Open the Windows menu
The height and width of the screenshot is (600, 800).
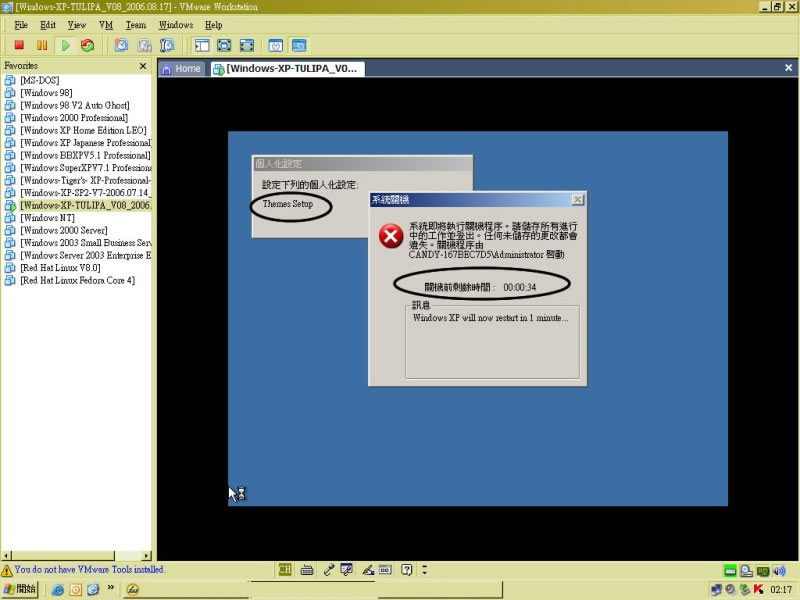click(176, 25)
